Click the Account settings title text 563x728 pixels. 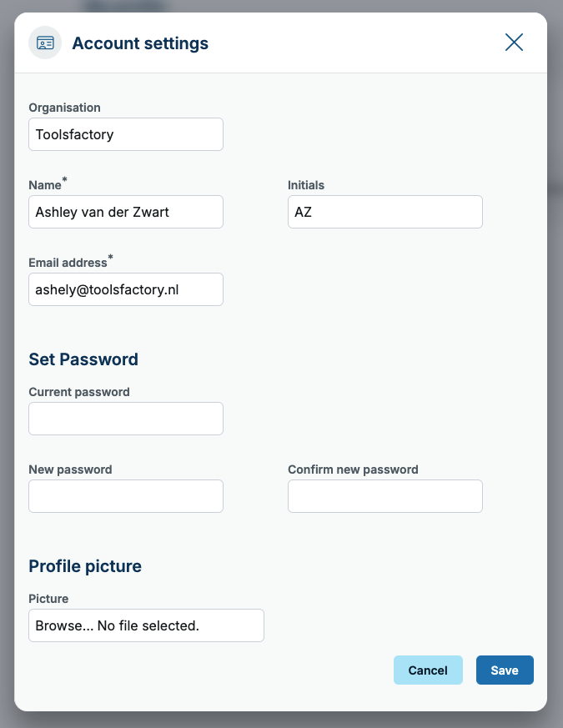point(140,43)
